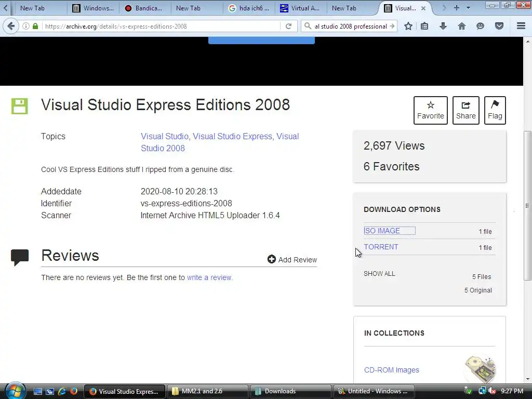Image resolution: width=532 pixels, height=399 pixels.
Task: Click the vertical scrollbar thumb
Action: click(528, 206)
